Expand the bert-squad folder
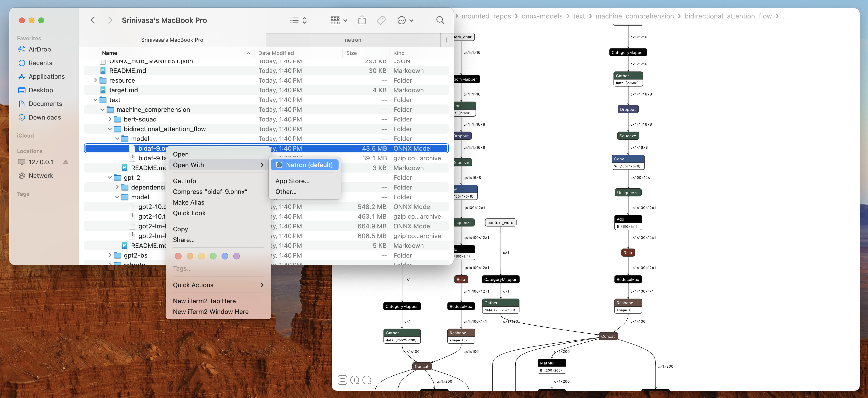Image resolution: width=868 pixels, height=398 pixels. click(x=110, y=119)
